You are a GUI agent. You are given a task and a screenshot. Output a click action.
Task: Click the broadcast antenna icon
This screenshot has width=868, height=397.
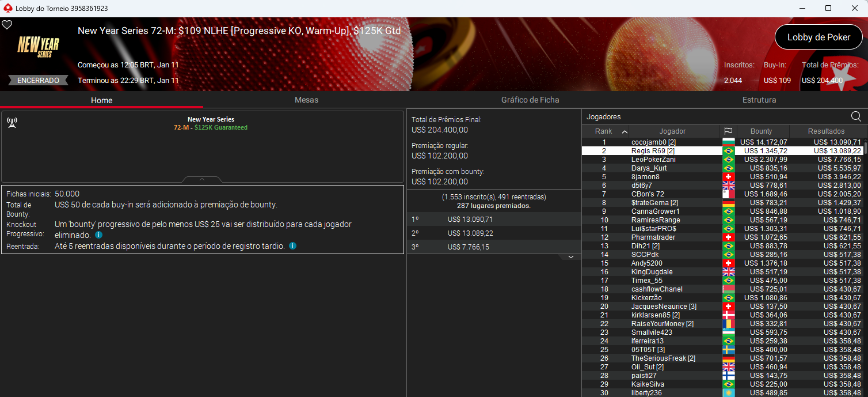coord(12,123)
